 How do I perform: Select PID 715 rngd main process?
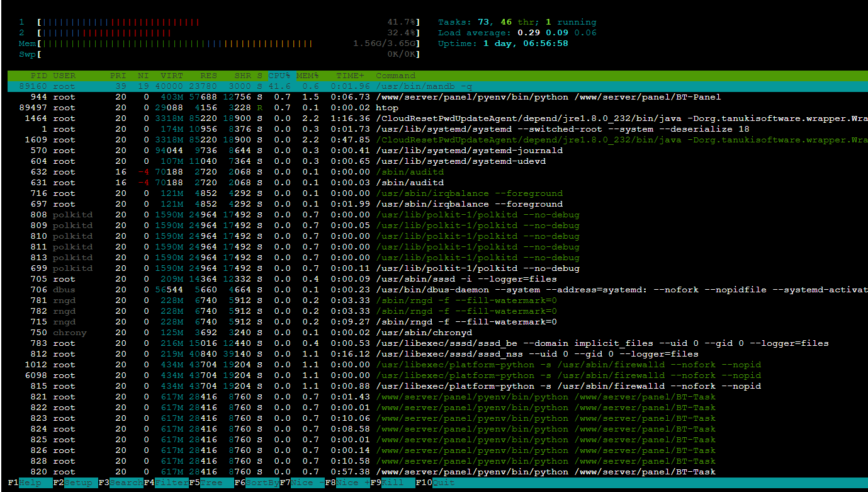[x=437, y=322]
